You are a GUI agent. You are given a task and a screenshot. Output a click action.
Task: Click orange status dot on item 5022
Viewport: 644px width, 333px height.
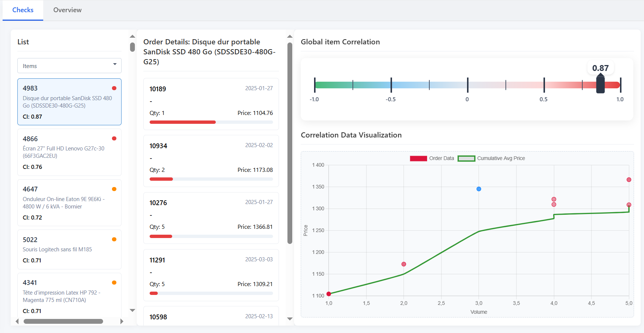114,239
